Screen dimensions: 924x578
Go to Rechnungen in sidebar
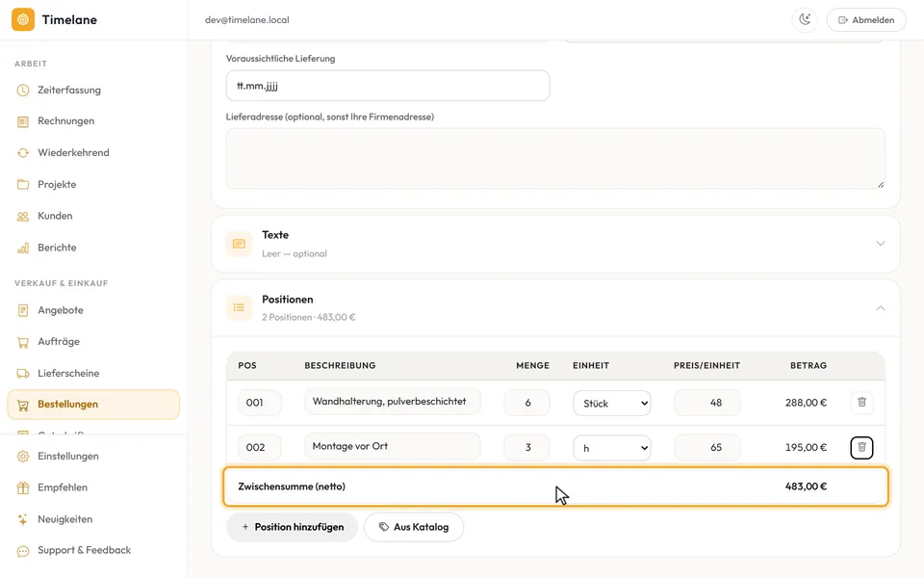tap(93, 121)
